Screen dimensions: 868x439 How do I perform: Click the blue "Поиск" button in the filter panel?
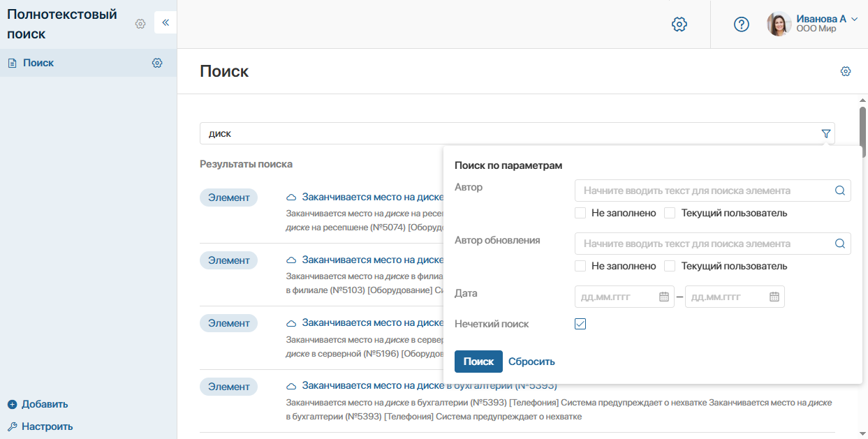point(478,362)
